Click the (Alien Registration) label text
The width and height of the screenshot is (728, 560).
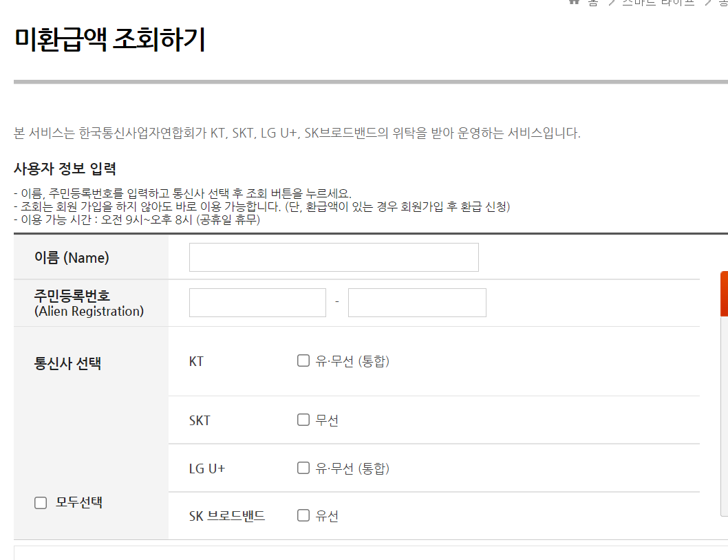(x=89, y=311)
